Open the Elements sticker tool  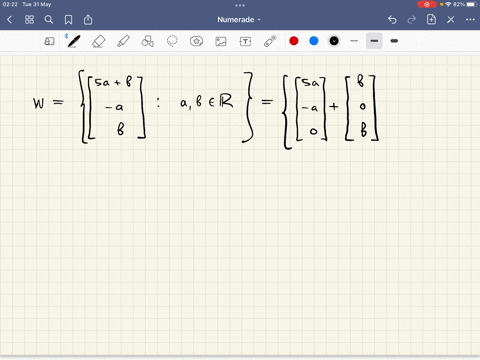[x=196, y=41]
